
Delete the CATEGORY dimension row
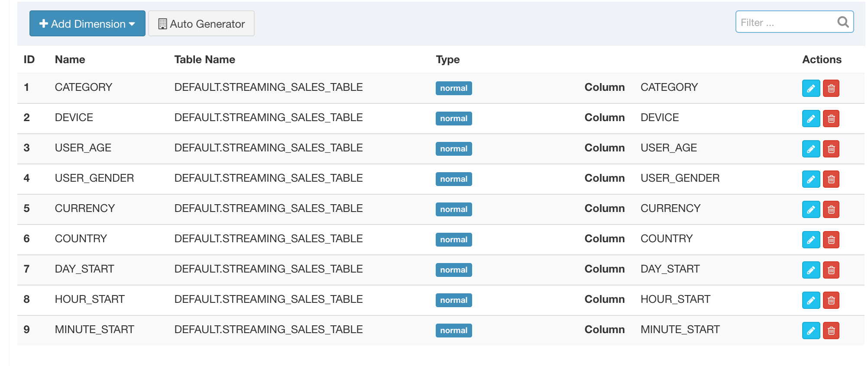coord(831,88)
